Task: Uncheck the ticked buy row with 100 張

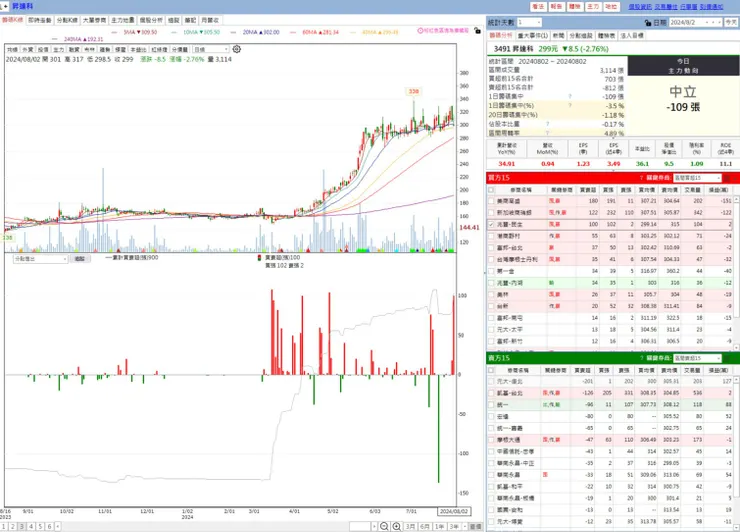Action: pyautogui.click(x=491, y=224)
